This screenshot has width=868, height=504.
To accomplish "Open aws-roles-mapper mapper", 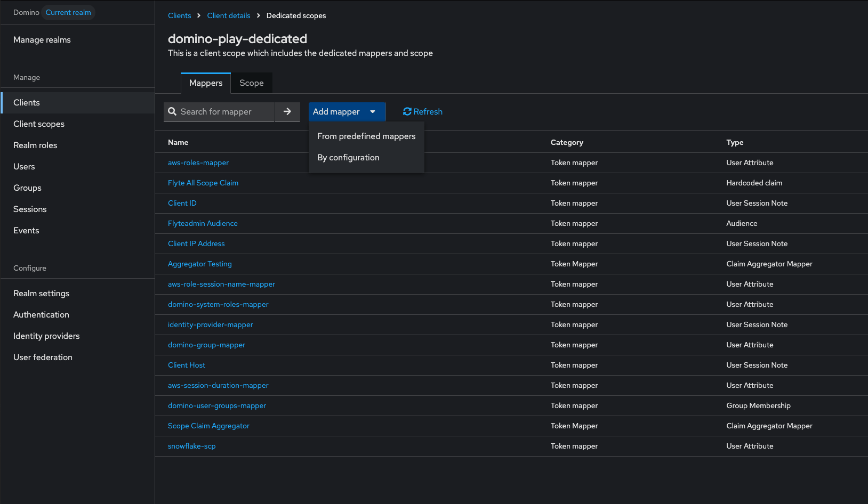I will pyautogui.click(x=198, y=162).
